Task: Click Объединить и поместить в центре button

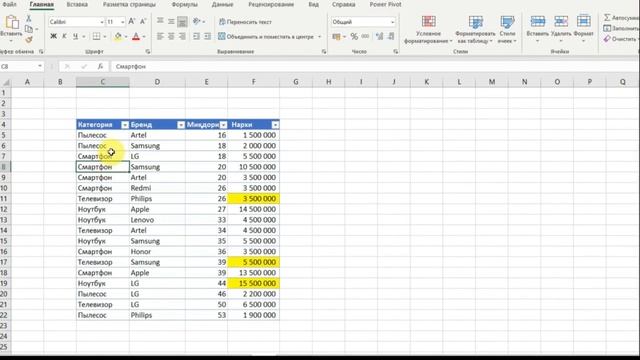Action: point(266,37)
